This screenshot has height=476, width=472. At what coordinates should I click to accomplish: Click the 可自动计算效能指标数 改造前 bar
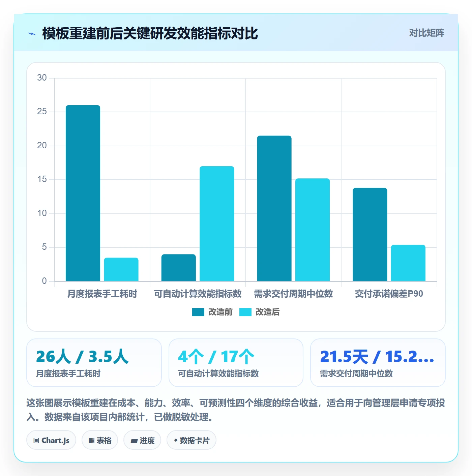point(179,268)
